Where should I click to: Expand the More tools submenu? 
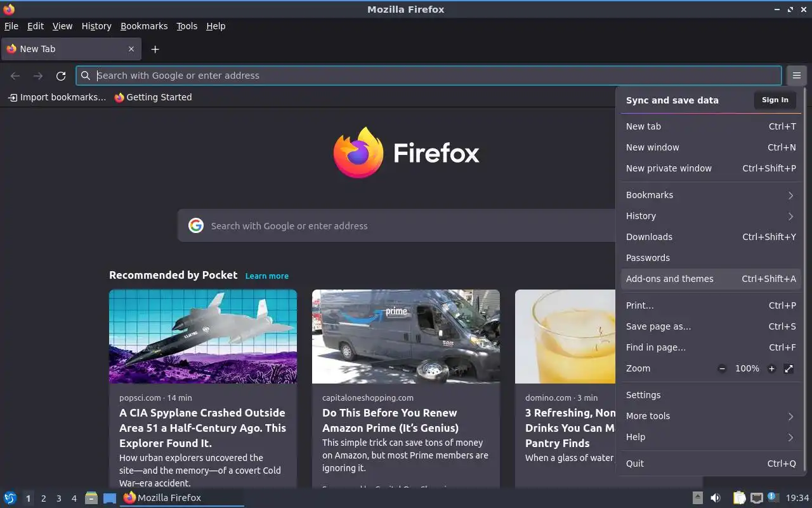coord(710,416)
